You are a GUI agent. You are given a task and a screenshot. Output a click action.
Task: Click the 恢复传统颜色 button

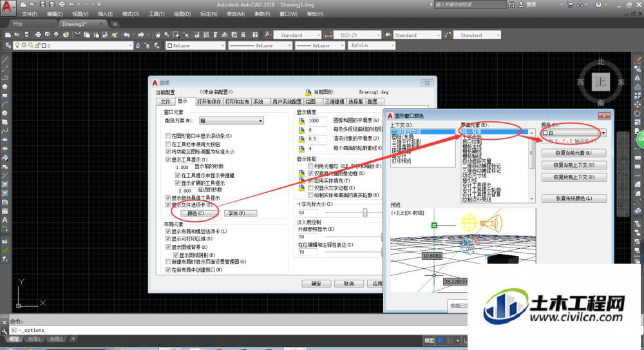point(574,199)
